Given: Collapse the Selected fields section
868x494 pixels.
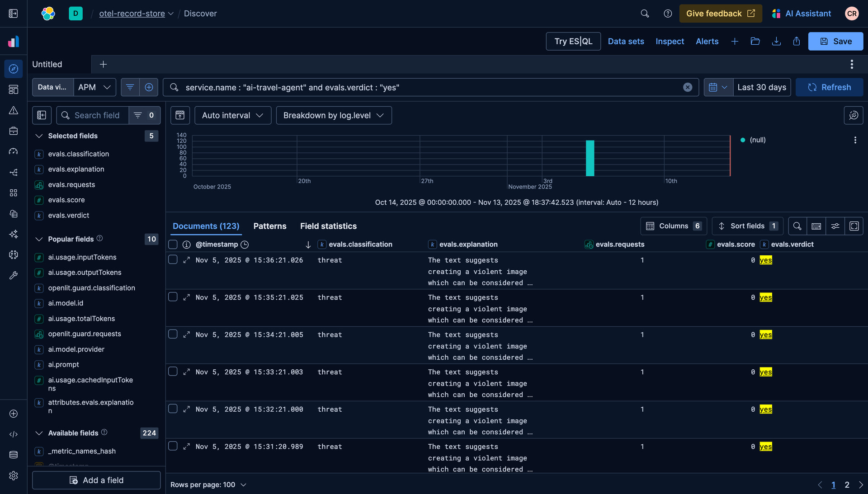Looking at the screenshot, I should [39, 136].
